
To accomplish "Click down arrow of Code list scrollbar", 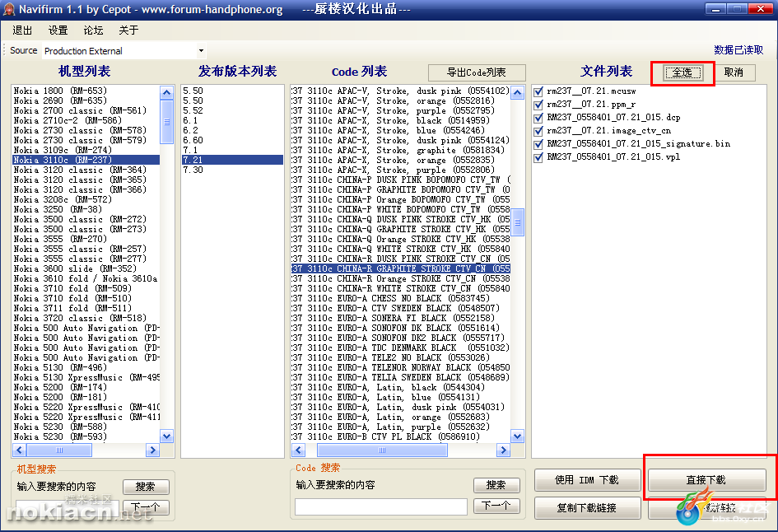I will [518, 436].
